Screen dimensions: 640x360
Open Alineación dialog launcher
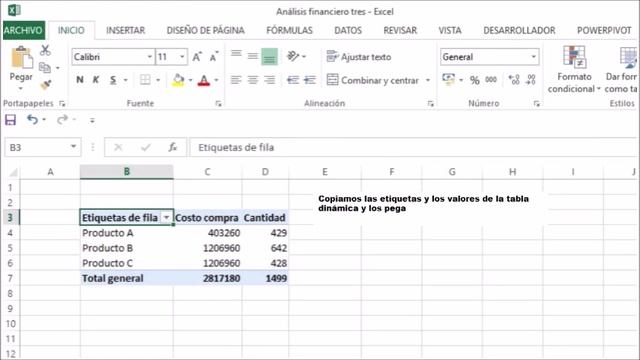[431, 104]
